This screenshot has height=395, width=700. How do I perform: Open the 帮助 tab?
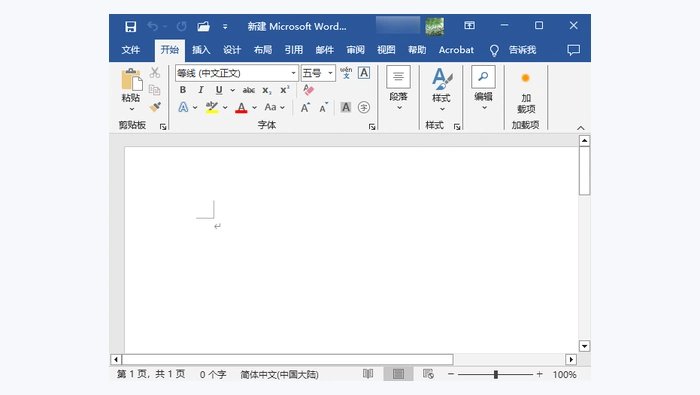click(x=417, y=50)
